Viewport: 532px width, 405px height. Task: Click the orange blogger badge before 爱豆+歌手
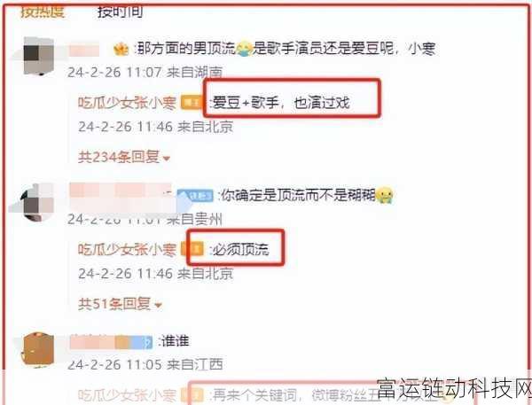click(192, 103)
